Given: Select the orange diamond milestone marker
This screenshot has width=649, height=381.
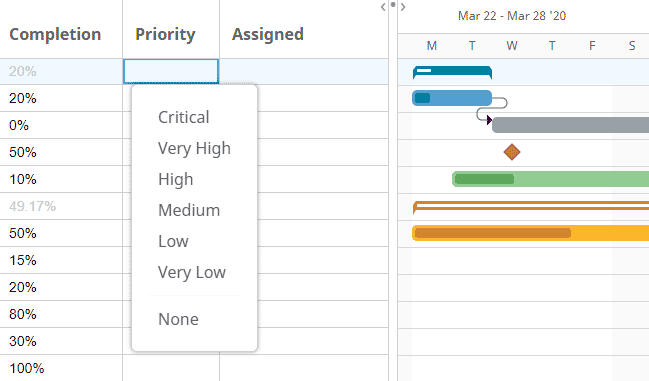Looking at the screenshot, I should click(x=512, y=152).
